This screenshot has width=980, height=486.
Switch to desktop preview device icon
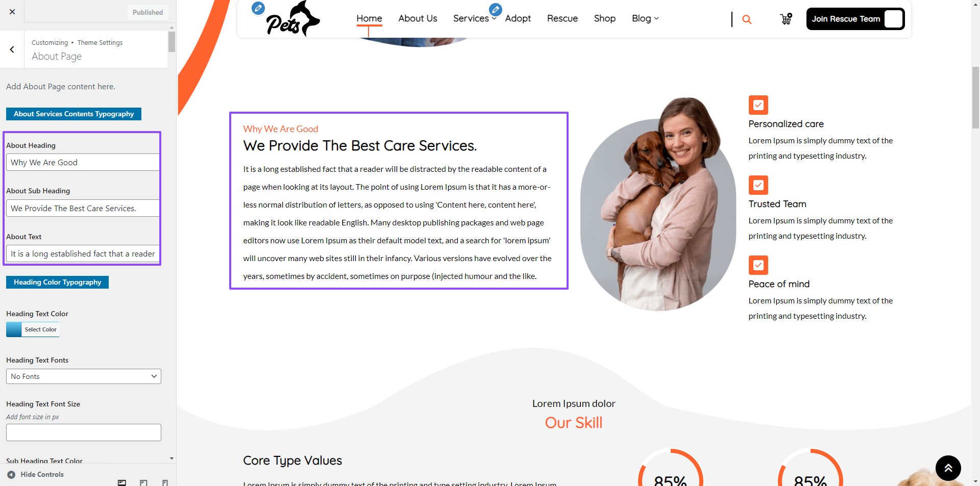tap(122, 482)
